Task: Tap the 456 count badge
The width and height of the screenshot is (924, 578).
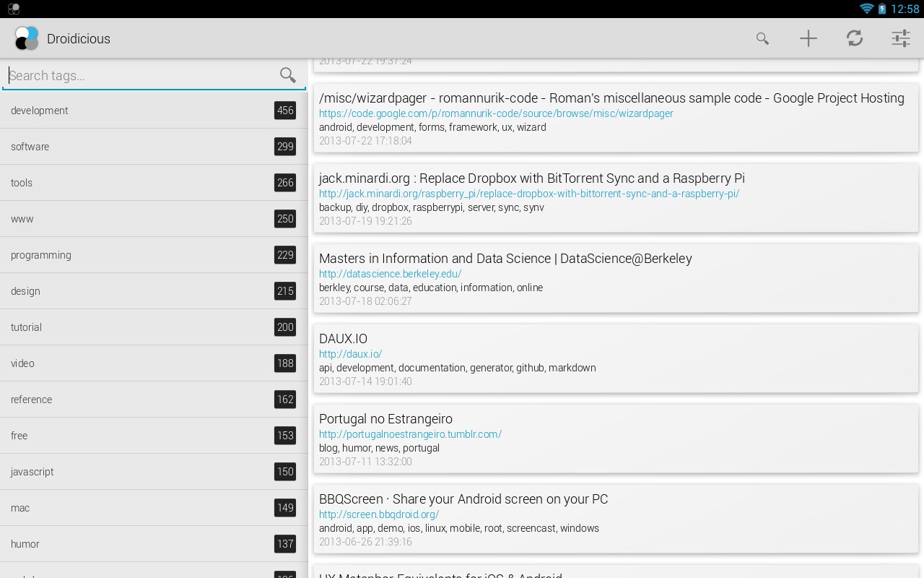Action: tap(285, 111)
